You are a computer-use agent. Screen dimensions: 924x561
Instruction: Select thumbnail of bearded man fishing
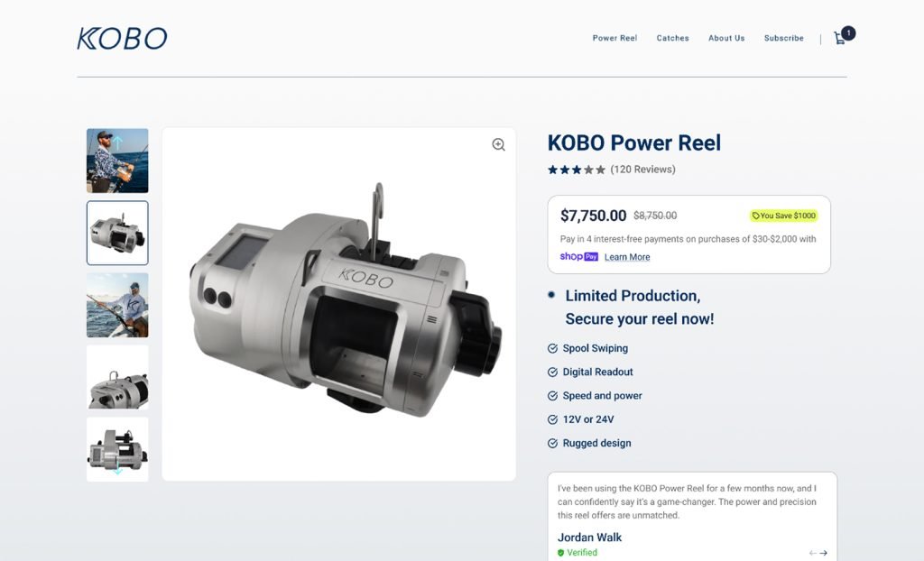117,161
